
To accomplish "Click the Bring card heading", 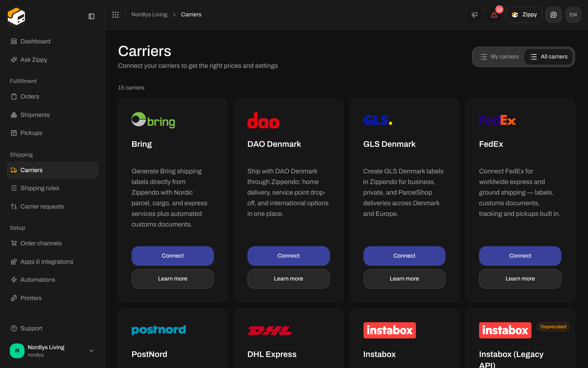I will click(142, 144).
